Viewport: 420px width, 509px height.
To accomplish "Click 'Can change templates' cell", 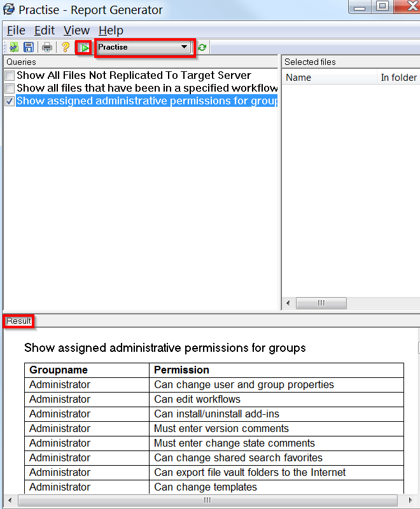I will coord(276,487).
